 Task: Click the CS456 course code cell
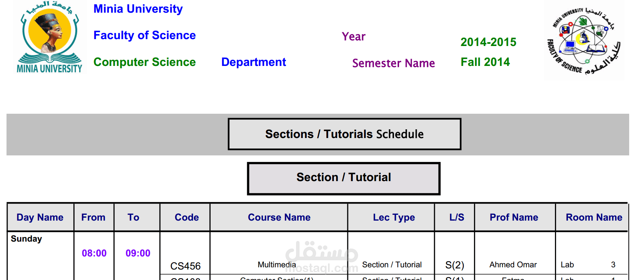[x=185, y=266]
